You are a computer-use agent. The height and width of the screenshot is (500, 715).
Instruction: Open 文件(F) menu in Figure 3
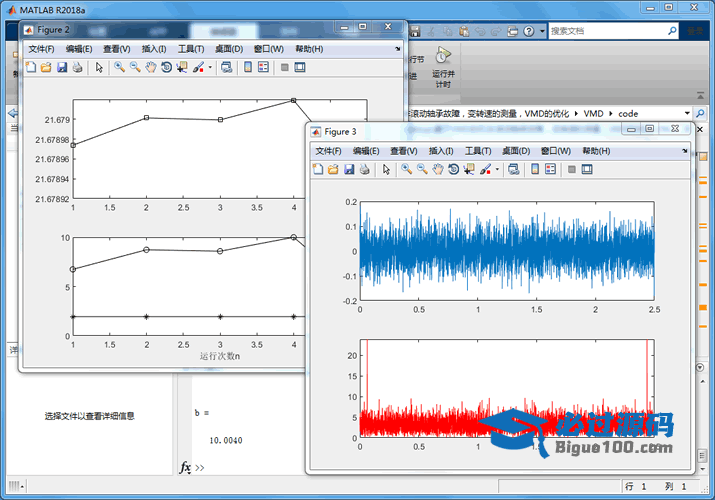click(329, 151)
